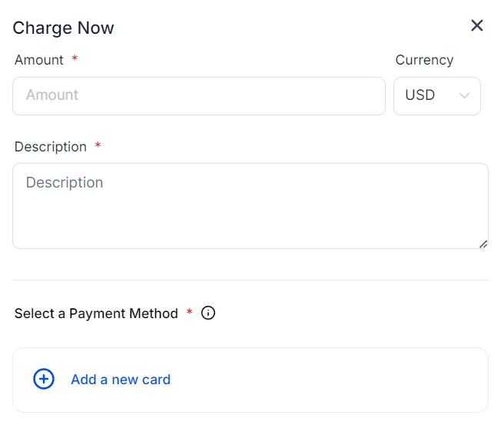Click the Charge Now heading
Screen dimensions: 504x428
(63, 28)
